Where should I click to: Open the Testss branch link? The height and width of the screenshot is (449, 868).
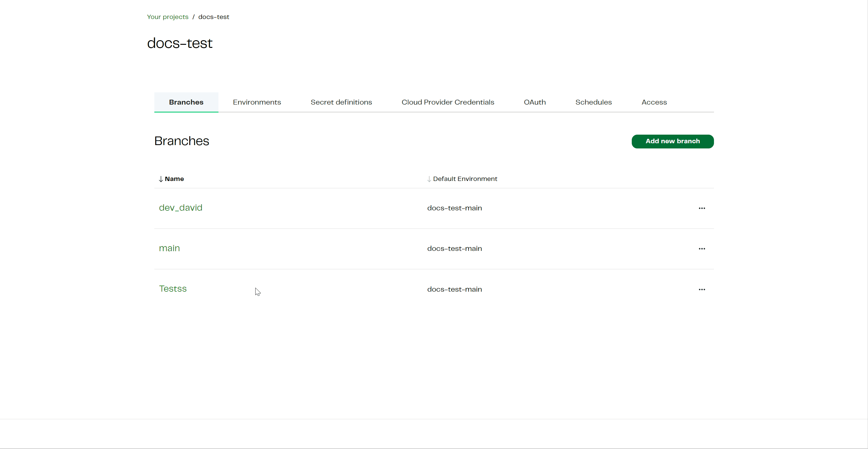tap(173, 289)
